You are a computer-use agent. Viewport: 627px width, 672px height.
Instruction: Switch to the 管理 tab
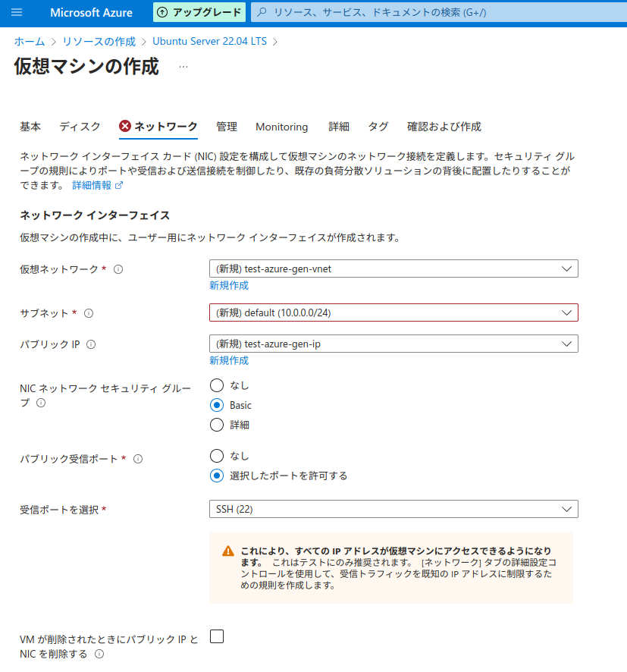(x=227, y=127)
